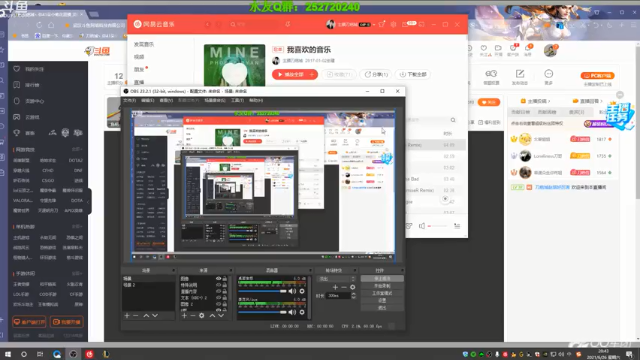Open the NetEase Music messages mail icon
The height and width of the screenshot is (360, 640).
point(405,24)
